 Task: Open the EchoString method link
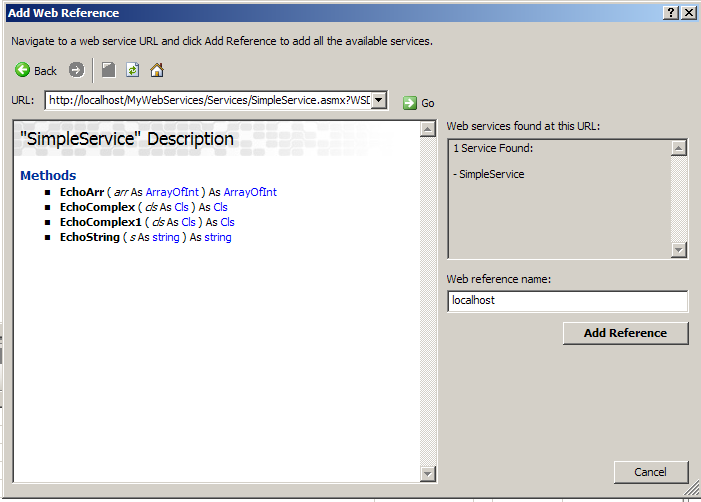click(90, 237)
